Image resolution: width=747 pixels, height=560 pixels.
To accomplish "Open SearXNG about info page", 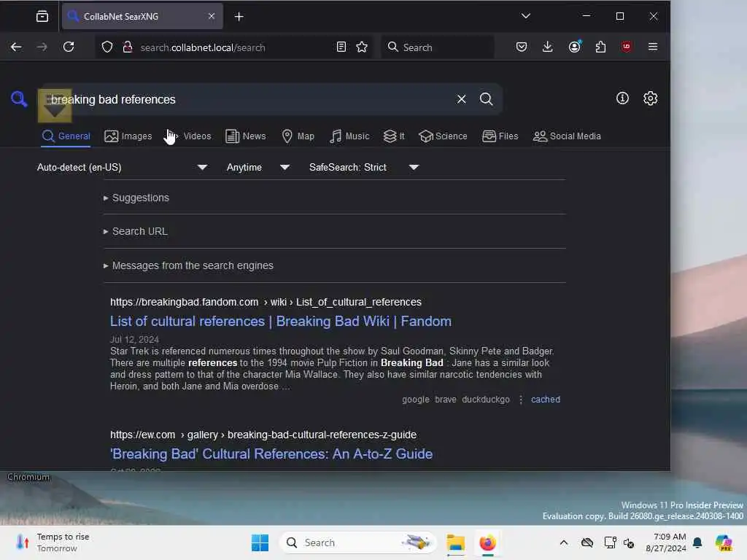I will click(622, 98).
